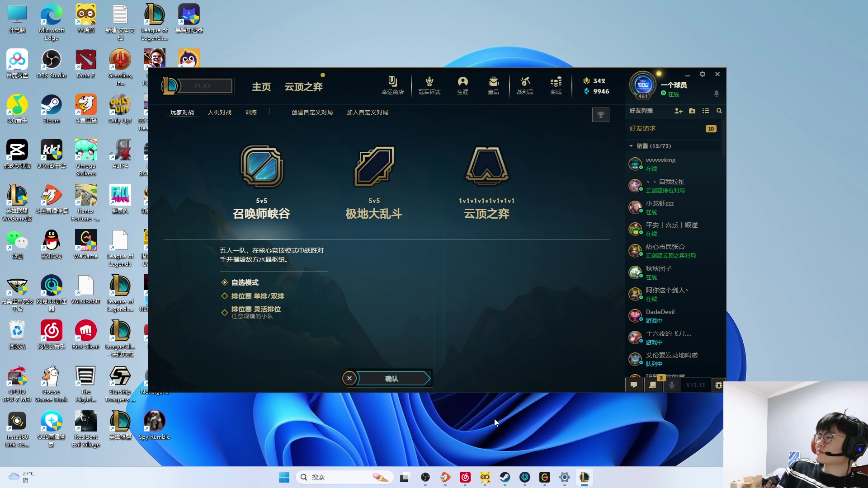This screenshot has width=868, height=488.
Task: Select friend 热心市民张合
Action: click(673, 251)
